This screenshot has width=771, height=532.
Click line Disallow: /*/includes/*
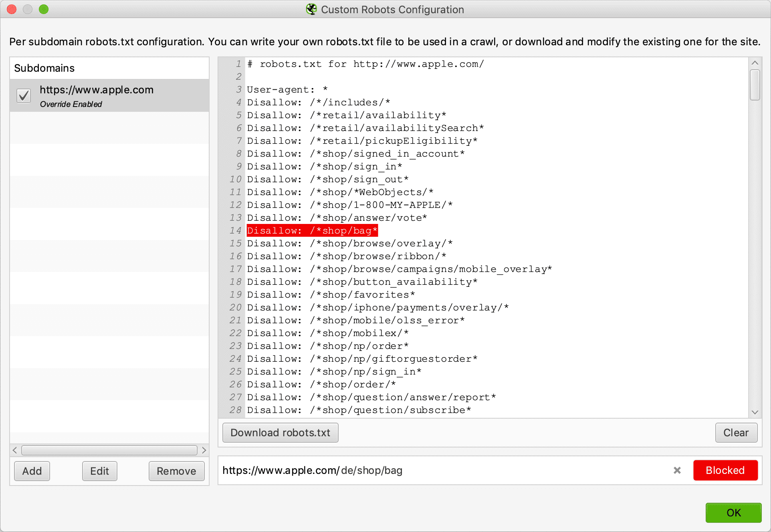click(319, 103)
